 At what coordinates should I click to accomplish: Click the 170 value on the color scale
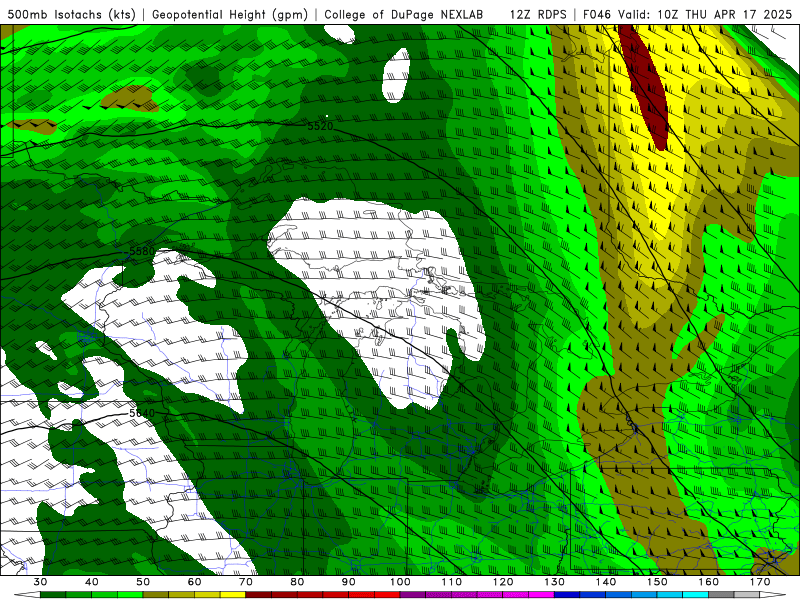point(760,582)
